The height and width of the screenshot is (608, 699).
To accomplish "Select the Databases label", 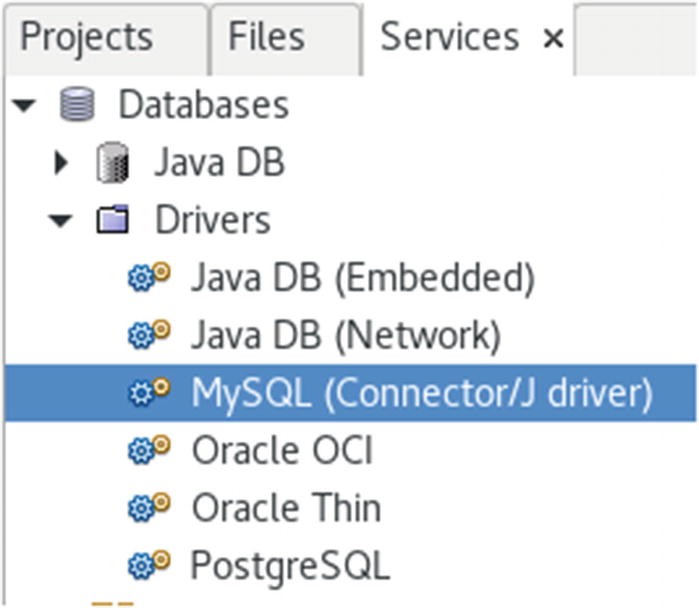I will 204,105.
